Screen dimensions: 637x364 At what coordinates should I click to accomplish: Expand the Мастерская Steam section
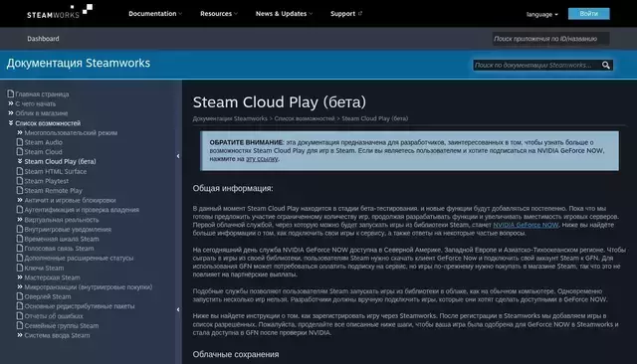point(52,277)
